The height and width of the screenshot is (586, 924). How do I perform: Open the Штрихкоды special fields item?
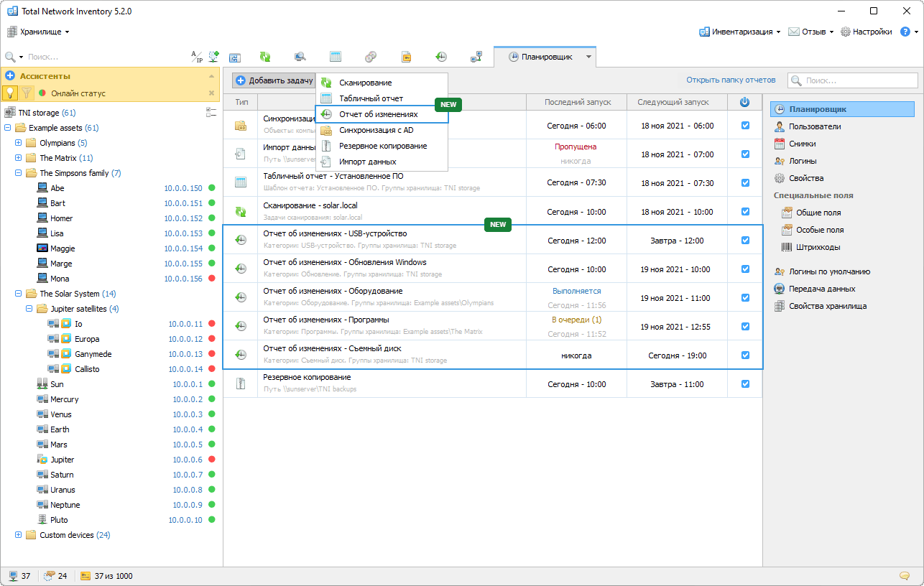pyautogui.click(x=818, y=247)
